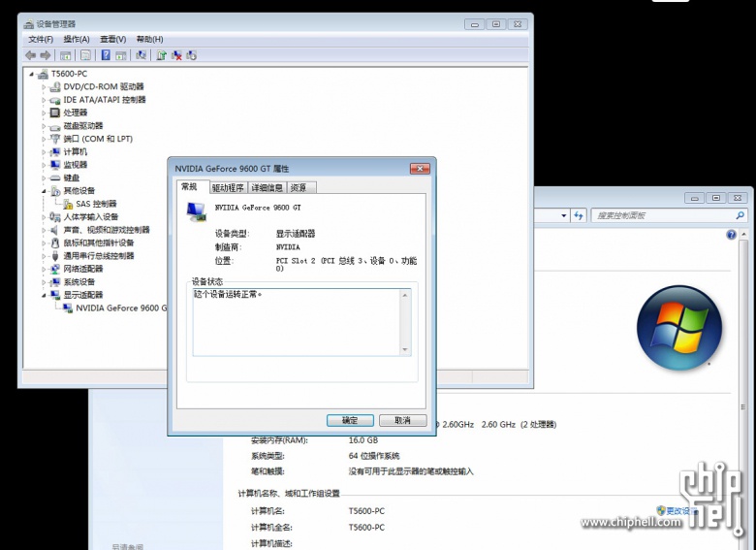Click the device status scrollbar down arrow

click(405, 349)
